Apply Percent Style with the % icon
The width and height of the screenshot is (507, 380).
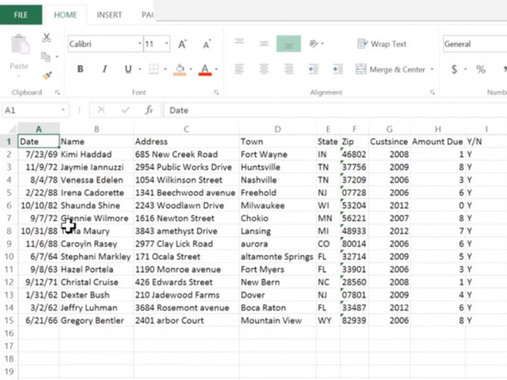[481, 69]
